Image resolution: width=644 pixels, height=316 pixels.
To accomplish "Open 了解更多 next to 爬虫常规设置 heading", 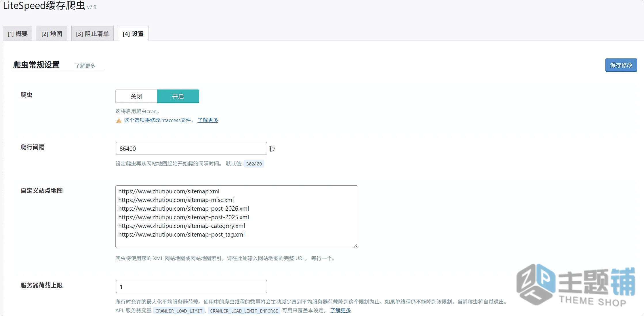I will [x=85, y=66].
